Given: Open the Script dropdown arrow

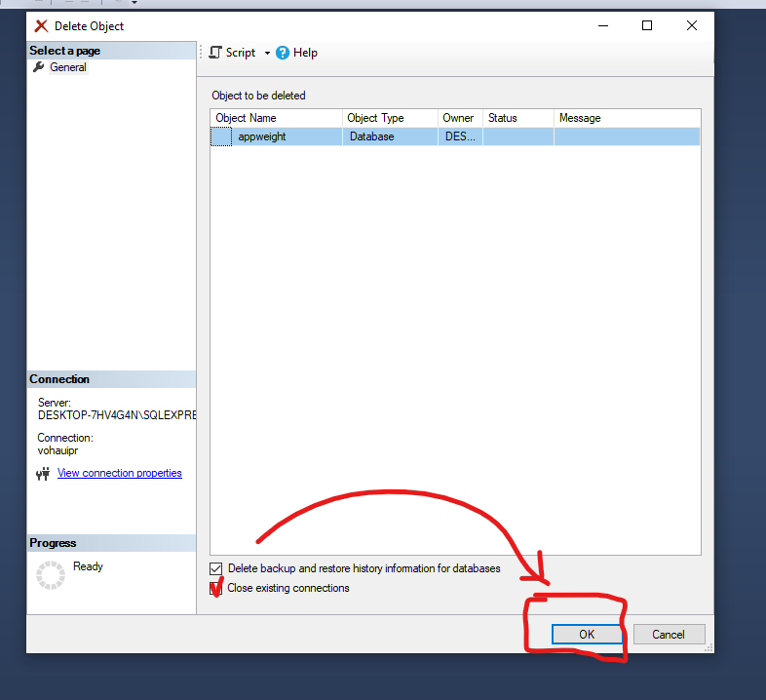Looking at the screenshot, I should pyautogui.click(x=267, y=53).
